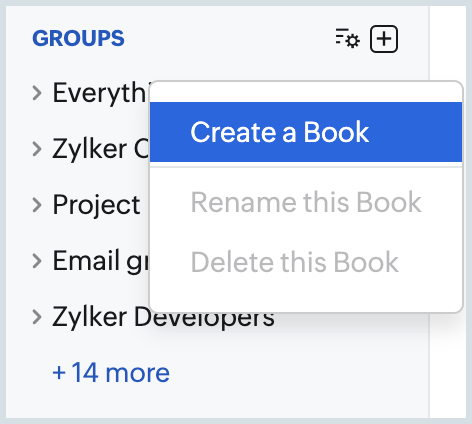
Task: Select the Everything group label
Action: pyautogui.click(x=99, y=93)
